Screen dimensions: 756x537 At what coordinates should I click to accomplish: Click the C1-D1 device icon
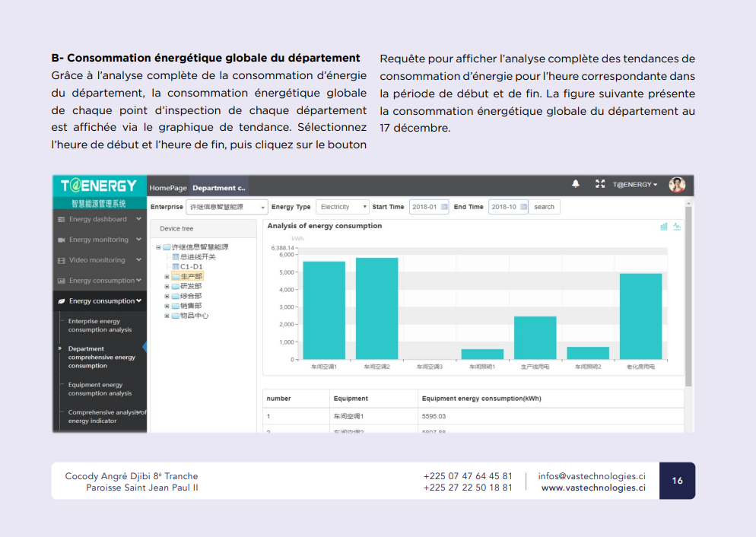tap(176, 266)
